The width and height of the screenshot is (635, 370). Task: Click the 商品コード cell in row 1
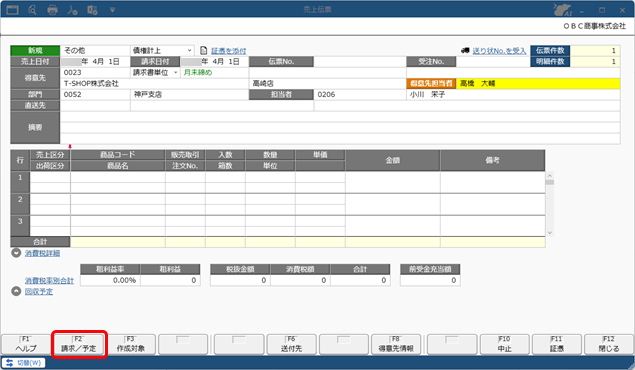click(117, 177)
